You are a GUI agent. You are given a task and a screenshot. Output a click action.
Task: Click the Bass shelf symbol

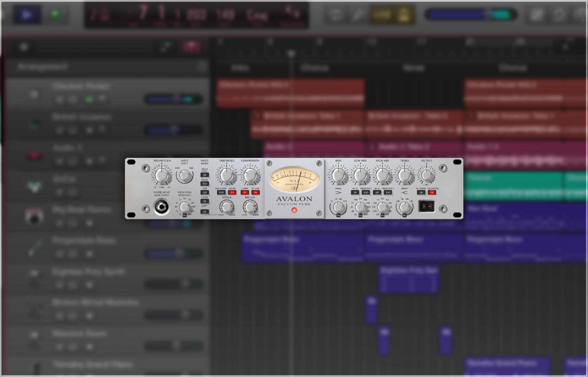pyautogui.click(x=338, y=192)
